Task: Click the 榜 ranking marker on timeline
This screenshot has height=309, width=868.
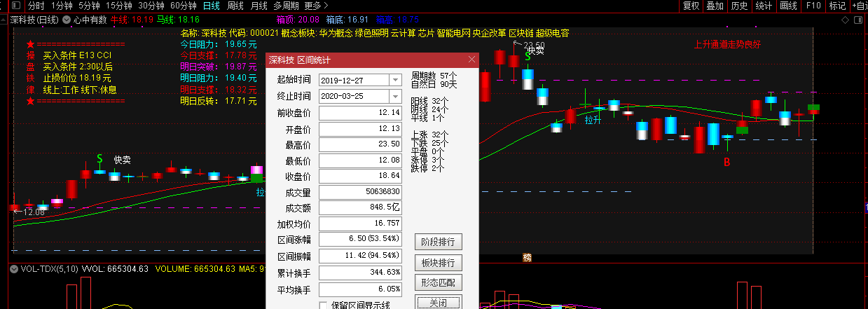Action: point(527,257)
